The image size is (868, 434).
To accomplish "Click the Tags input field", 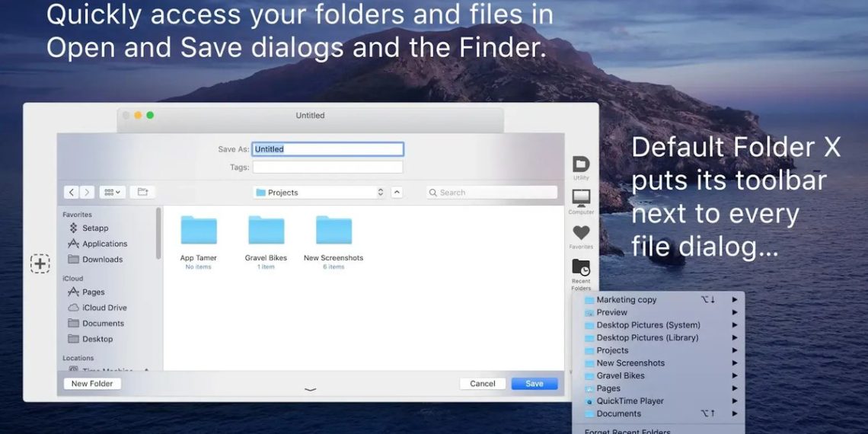I will click(x=327, y=167).
